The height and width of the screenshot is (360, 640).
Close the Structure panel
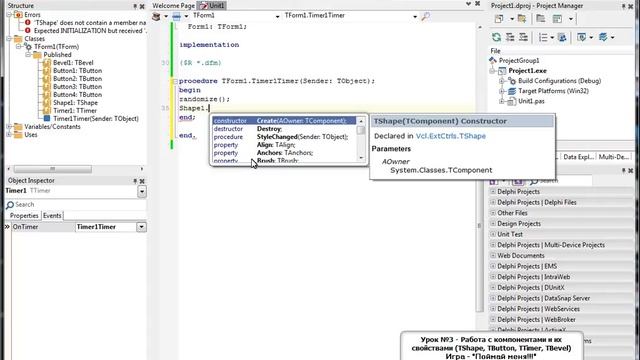pos(142,6)
